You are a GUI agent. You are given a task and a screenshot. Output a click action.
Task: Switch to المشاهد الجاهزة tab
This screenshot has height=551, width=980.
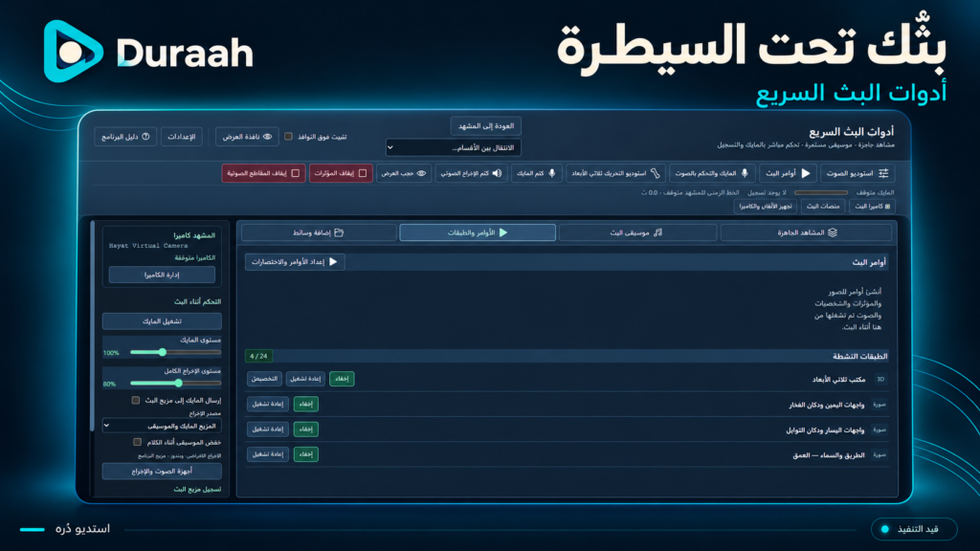tap(806, 232)
